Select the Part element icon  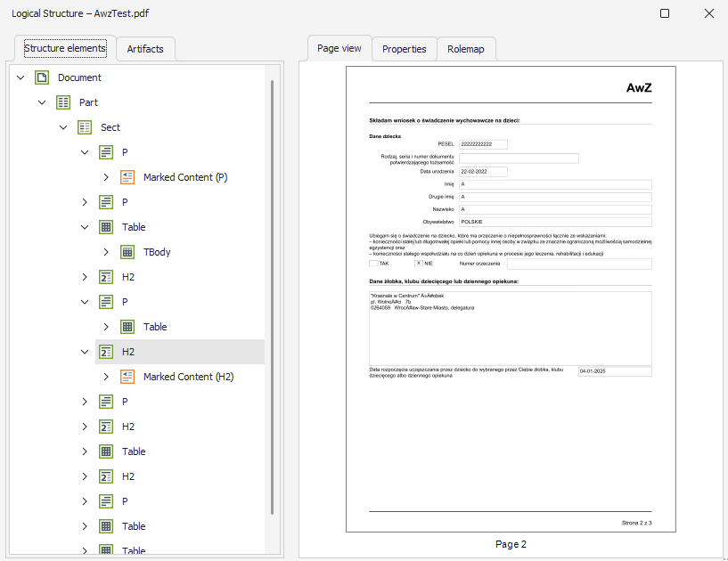point(63,102)
